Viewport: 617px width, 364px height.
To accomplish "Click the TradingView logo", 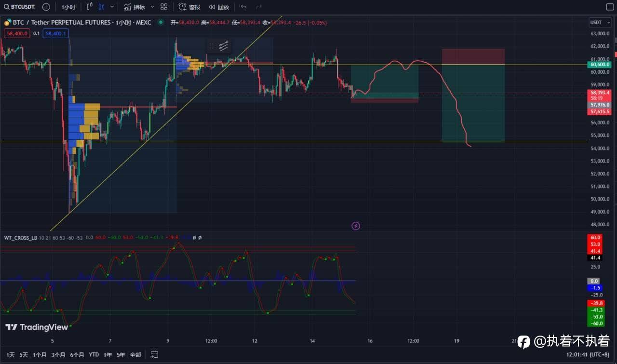I will 37,327.
